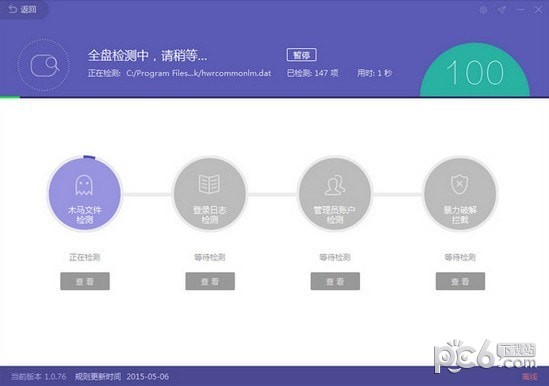Click the 已检测: 147 项 counter
The image size is (549, 386).
point(313,73)
